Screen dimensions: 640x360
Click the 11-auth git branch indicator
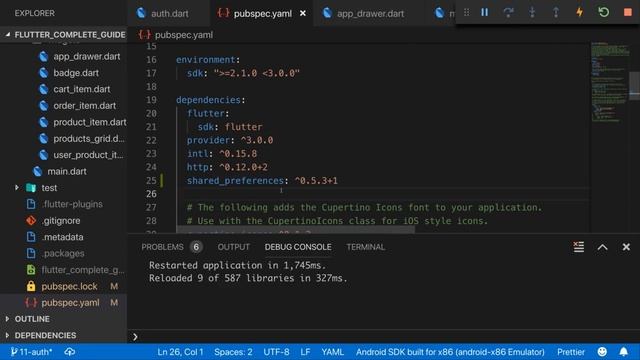pos(31,352)
